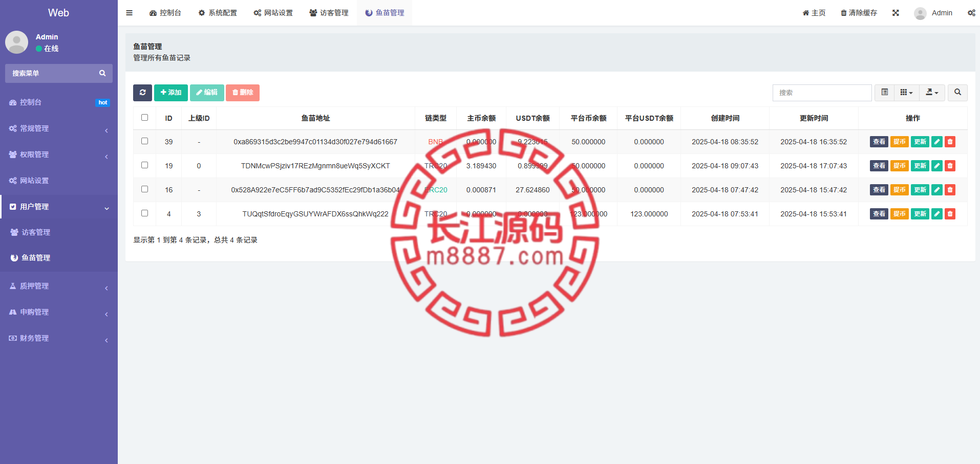The width and height of the screenshot is (980, 464).
Task: Expand the 权限管理 sidebar menu
Action: click(59, 154)
